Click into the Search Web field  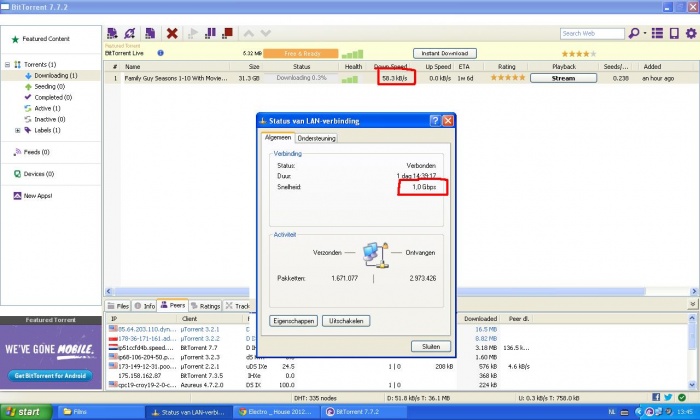592,33
